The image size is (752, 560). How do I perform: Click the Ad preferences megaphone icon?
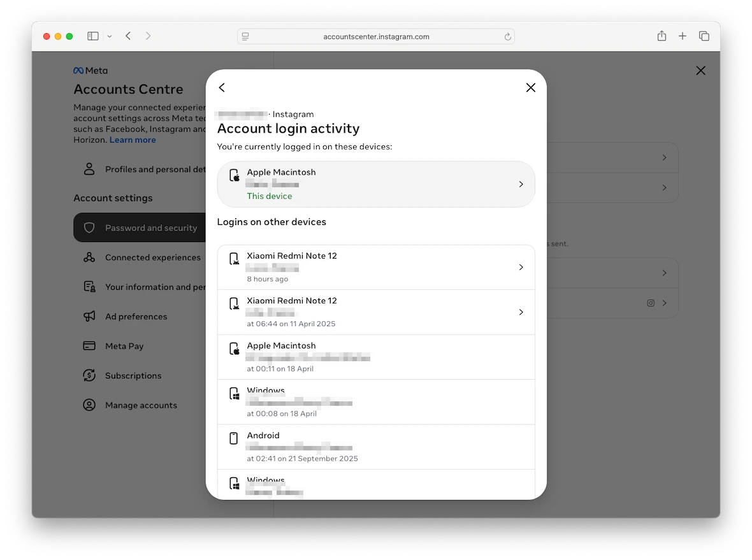click(x=89, y=317)
